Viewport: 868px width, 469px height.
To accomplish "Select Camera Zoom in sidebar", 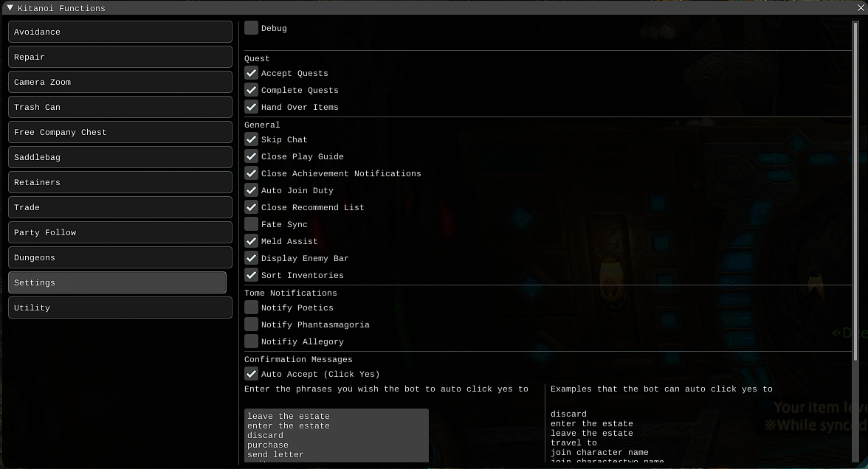I will pyautogui.click(x=120, y=82).
